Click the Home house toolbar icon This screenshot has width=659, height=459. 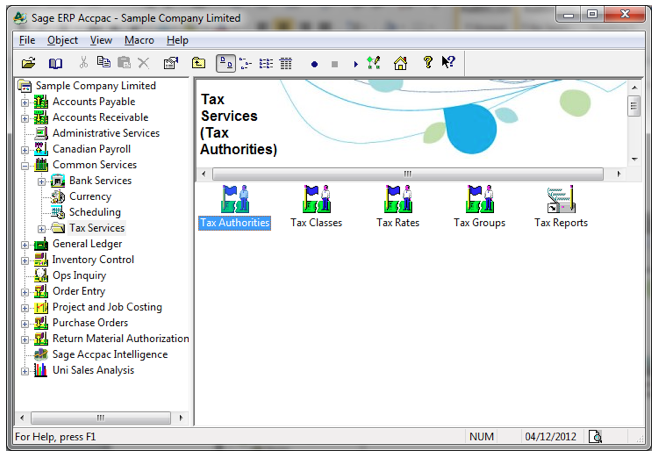[400, 63]
